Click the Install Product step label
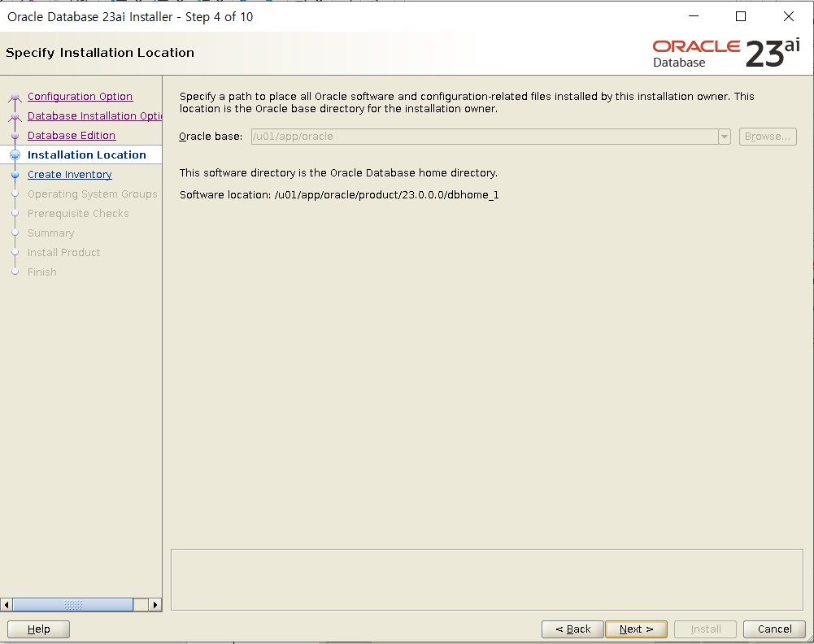814x644 pixels. coord(64,252)
